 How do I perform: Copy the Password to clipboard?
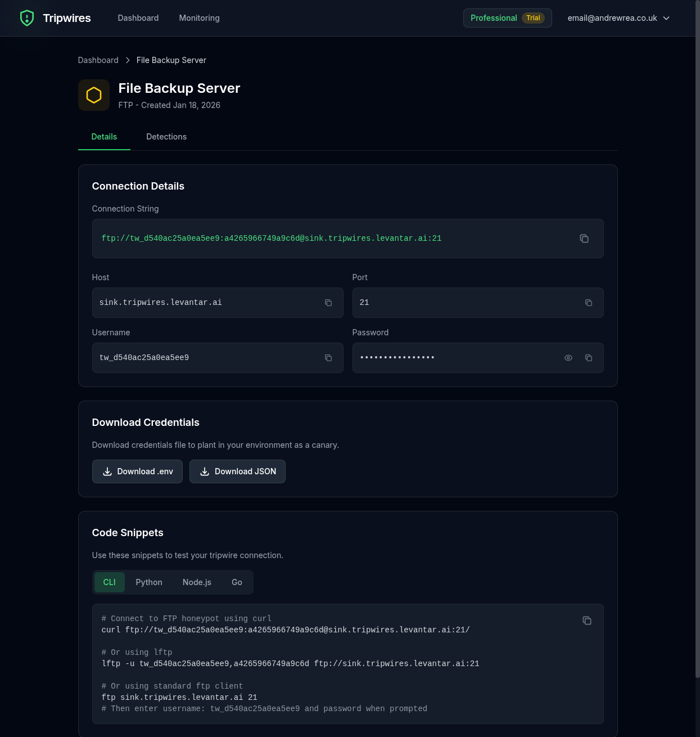point(589,358)
